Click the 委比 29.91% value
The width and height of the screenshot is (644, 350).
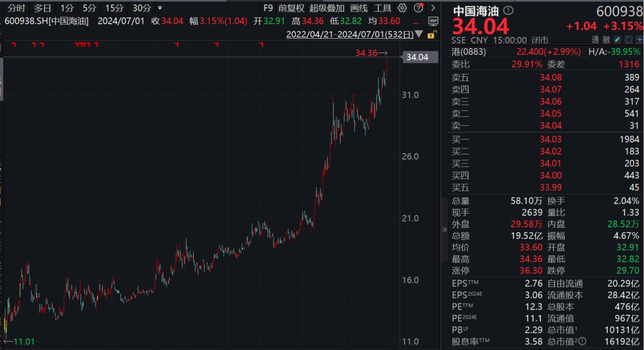527,64
